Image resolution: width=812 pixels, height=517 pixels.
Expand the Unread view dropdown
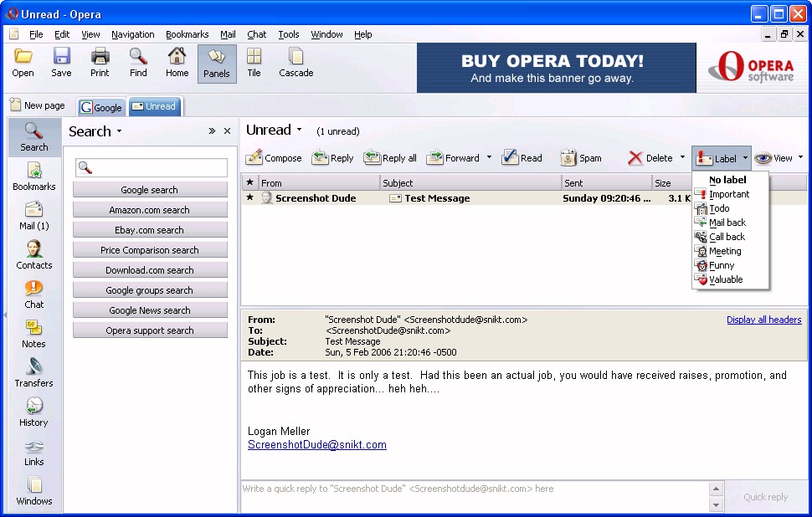(x=299, y=130)
